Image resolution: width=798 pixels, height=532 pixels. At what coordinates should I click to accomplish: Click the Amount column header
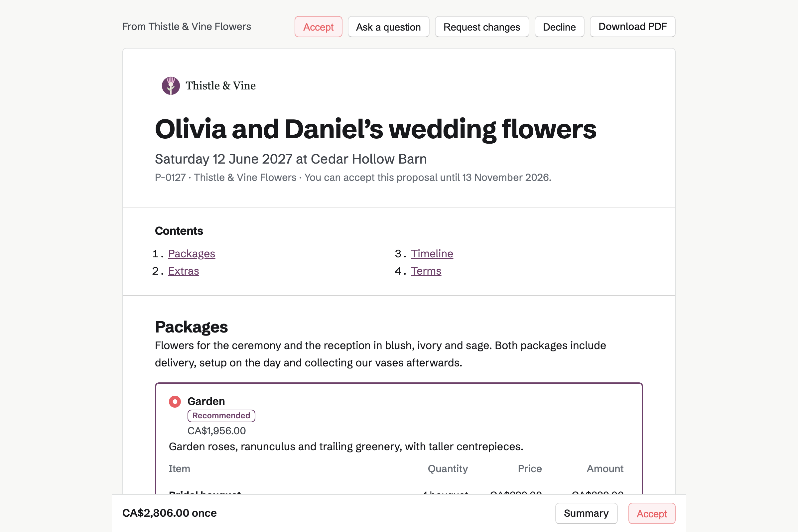pos(605,469)
